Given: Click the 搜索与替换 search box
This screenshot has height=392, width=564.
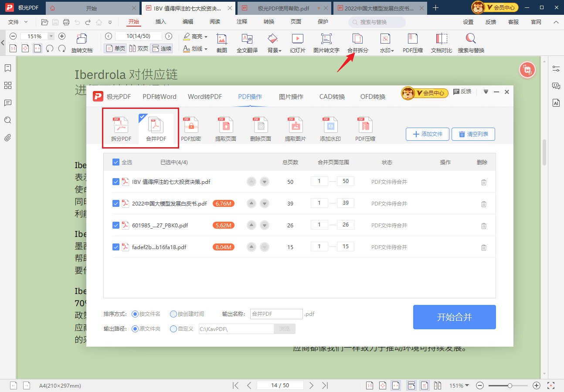Looking at the screenshot, I should tap(377, 22).
